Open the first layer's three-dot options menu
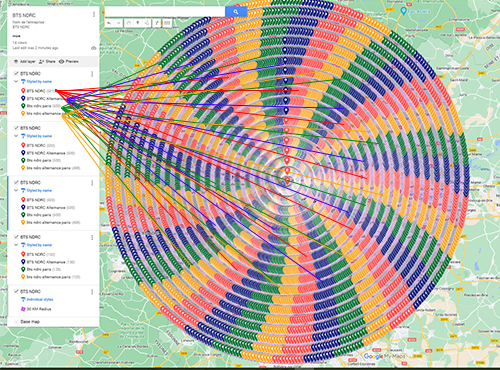The image size is (500, 370). click(92, 74)
